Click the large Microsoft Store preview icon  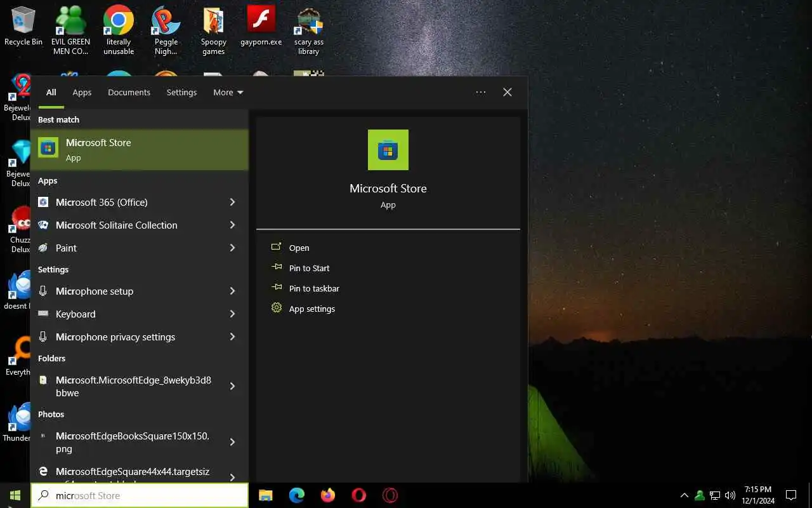[x=388, y=150]
